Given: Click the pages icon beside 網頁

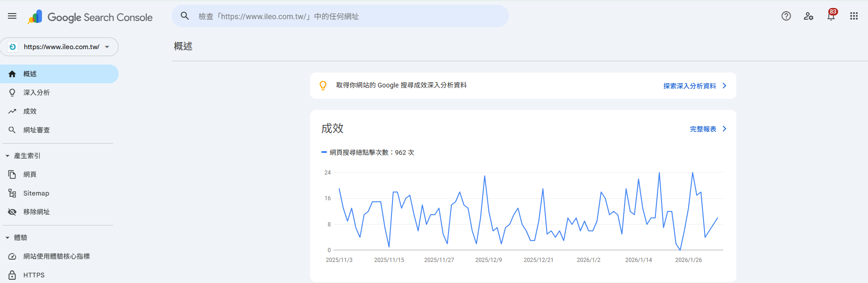Looking at the screenshot, I should coord(12,174).
